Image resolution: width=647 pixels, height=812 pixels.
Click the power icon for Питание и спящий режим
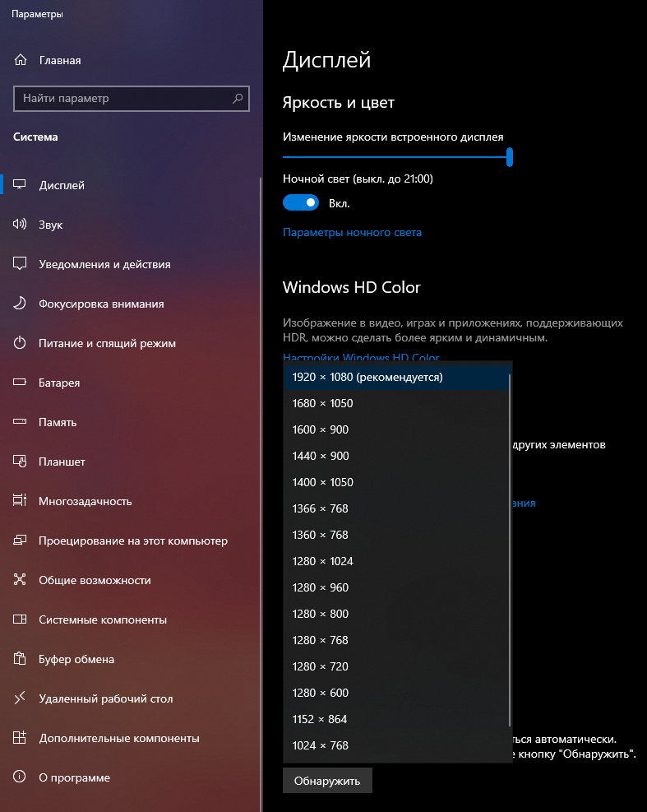(21, 343)
